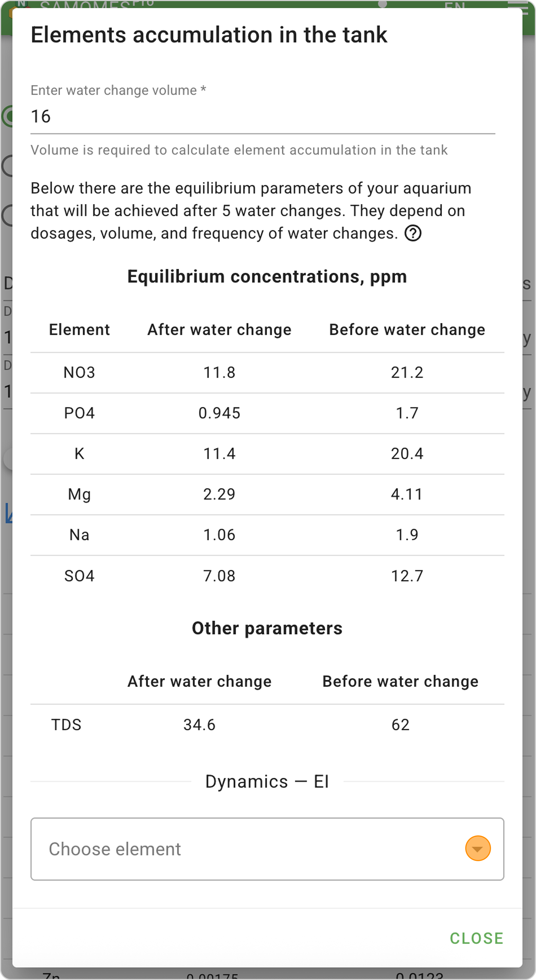Click the SO4 element label
The image size is (536, 980).
pos(79,576)
